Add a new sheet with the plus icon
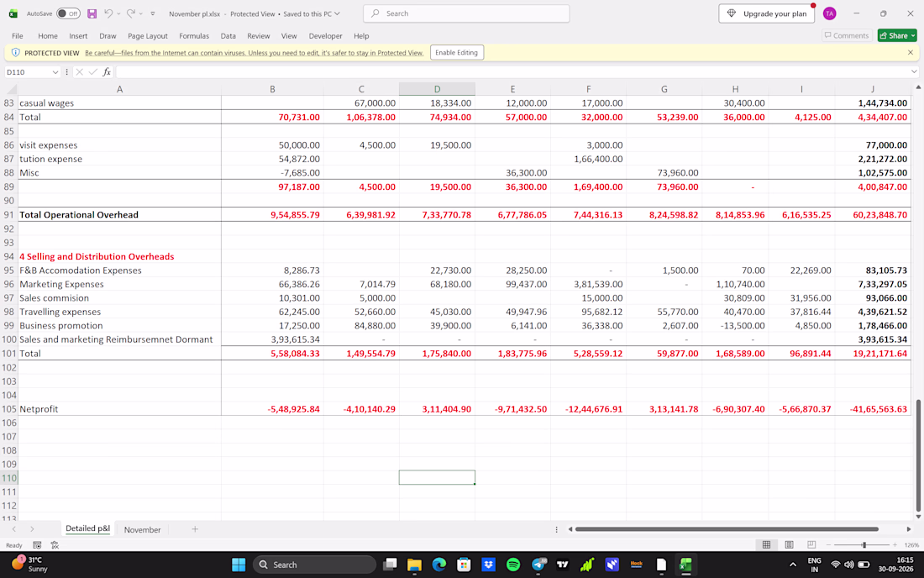 [195, 529]
